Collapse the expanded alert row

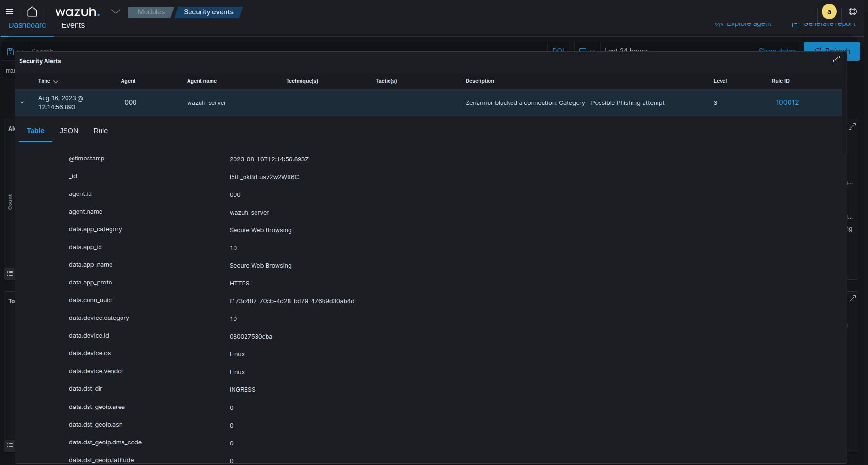pos(22,102)
